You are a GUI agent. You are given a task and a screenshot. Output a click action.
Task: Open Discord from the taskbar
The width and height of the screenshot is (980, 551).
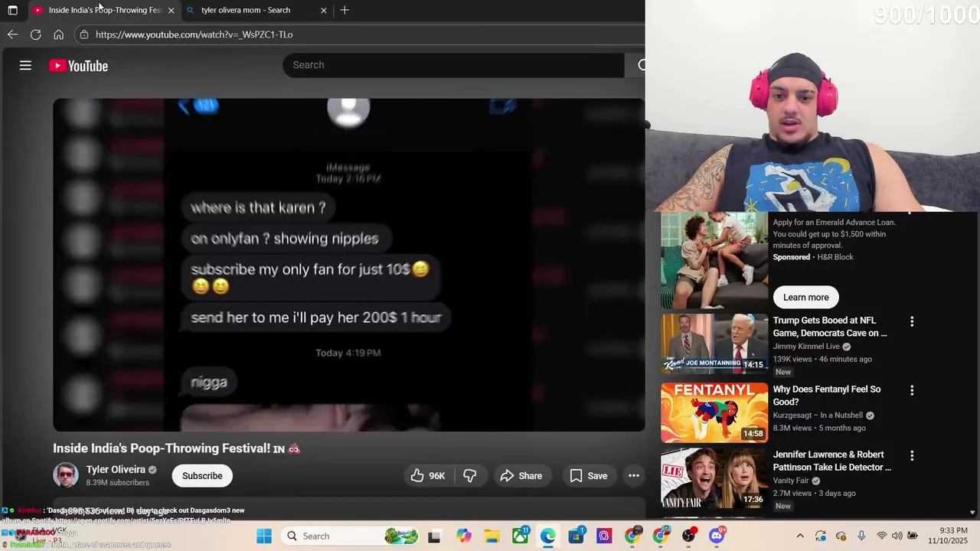coord(717,536)
